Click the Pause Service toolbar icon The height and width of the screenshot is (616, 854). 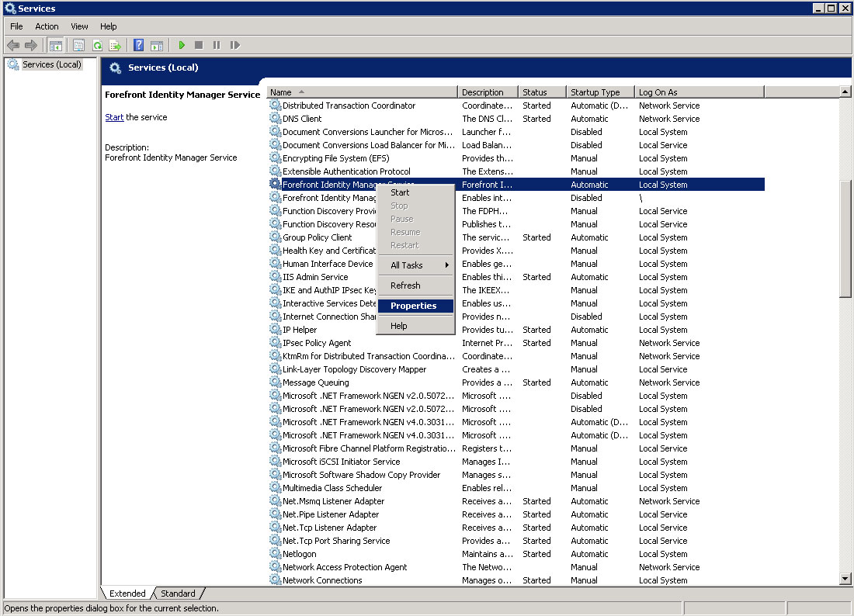[x=217, y=45]
